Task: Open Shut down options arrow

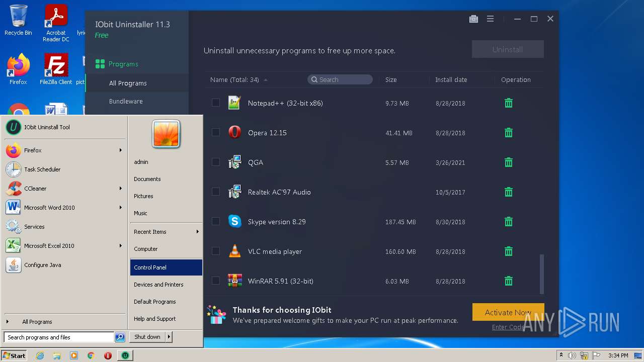Action: tap(169, 337)
